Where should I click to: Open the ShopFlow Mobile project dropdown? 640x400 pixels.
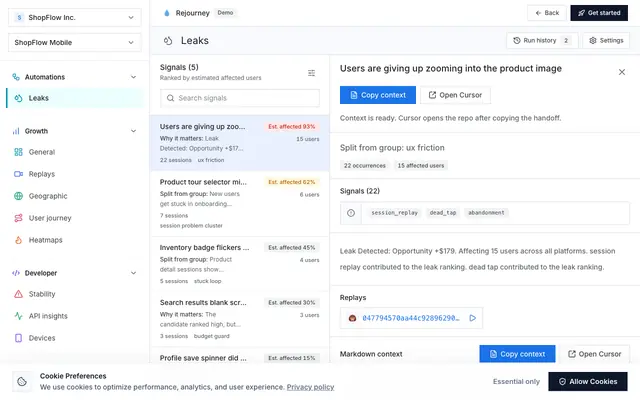click(75, 42)
